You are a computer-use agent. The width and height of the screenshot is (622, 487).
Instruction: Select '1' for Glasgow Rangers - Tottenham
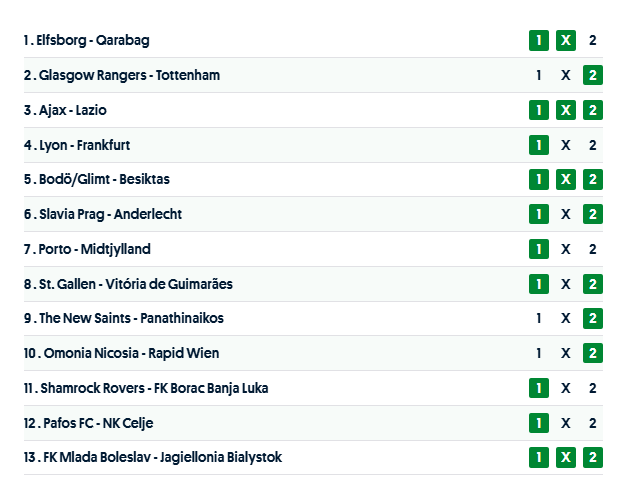[x=539, y=75]
